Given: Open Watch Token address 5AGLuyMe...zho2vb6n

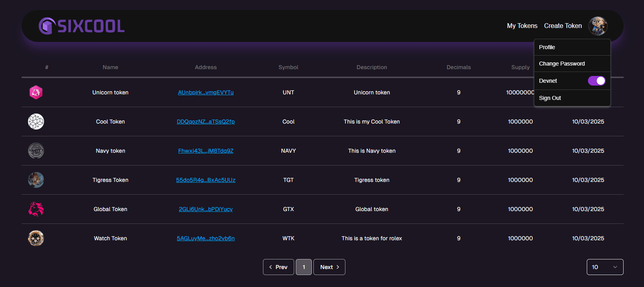Looking at the screenshot, I should click(x=206, y=238).
